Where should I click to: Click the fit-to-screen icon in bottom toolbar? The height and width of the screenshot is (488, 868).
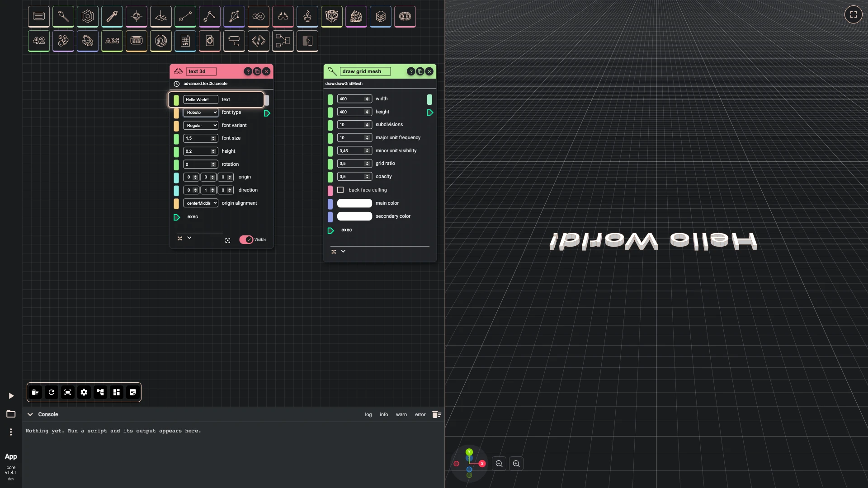68,392
